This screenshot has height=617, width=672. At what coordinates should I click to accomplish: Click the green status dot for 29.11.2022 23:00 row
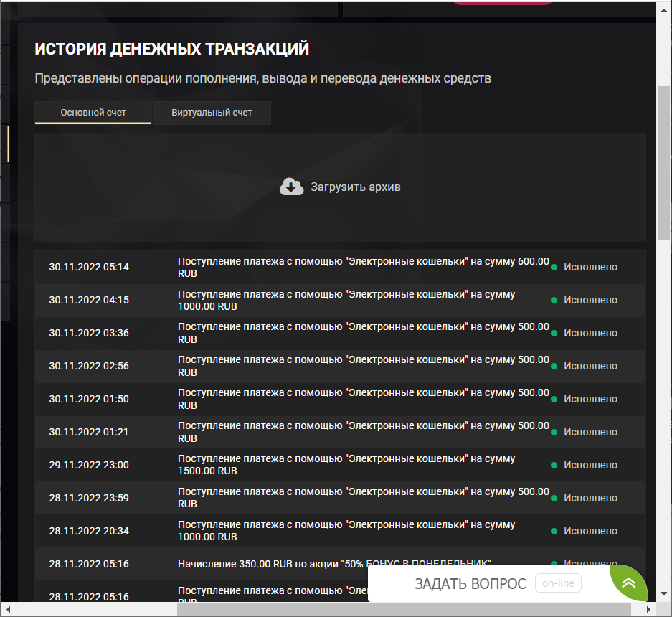point(554,465)
